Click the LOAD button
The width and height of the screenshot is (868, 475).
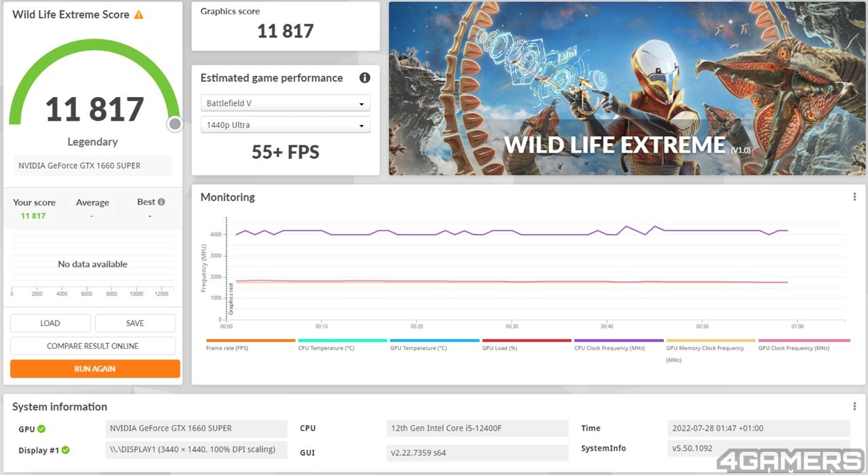point(50,323)
